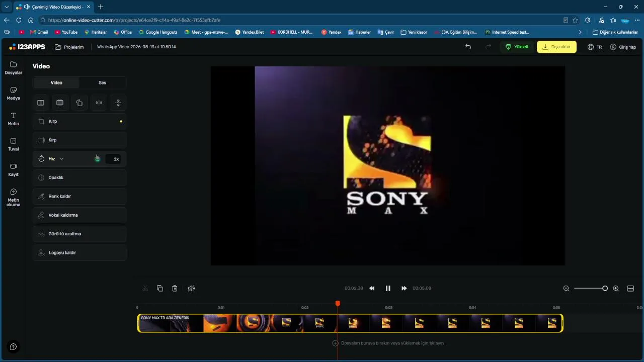644x362 pixels.
Task: Open the Tuval canvas settings
Action: click(14, 145)
